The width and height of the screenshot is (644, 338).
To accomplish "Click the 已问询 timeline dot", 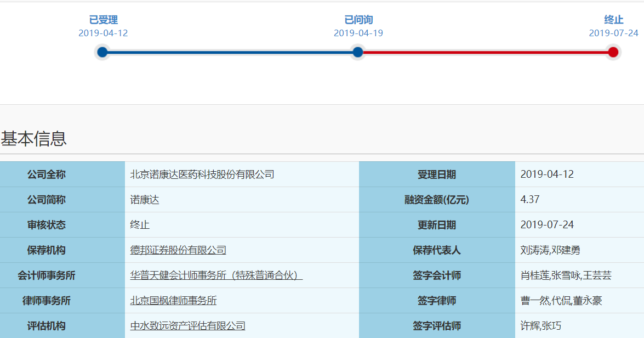I will click(358, 52).
